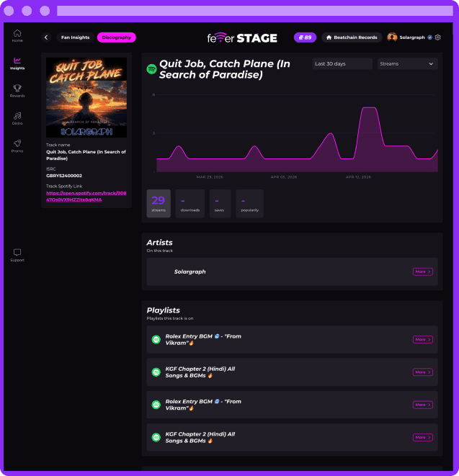This screenshot has height=476, width=459.
Task: Open the Beatchain Records label button
Action: point(352,37)
